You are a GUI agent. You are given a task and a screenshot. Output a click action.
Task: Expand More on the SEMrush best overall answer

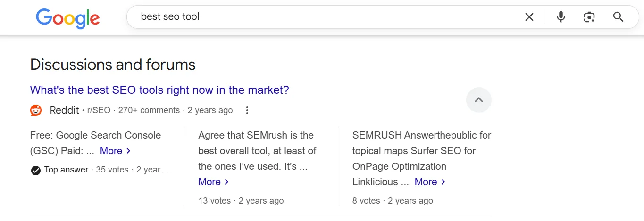click(x=213, y=182)
